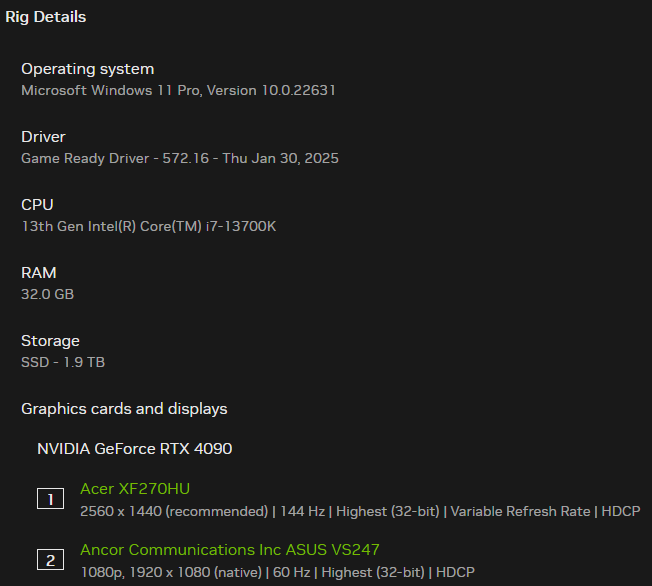Click the display 1 number icon
This screenshot has width=652, height=586.
coord(50,498)
